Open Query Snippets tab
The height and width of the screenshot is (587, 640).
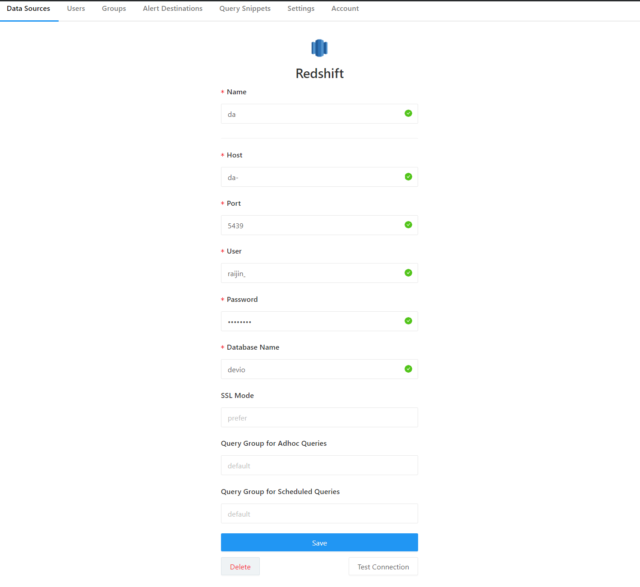[x=245, y=9]
